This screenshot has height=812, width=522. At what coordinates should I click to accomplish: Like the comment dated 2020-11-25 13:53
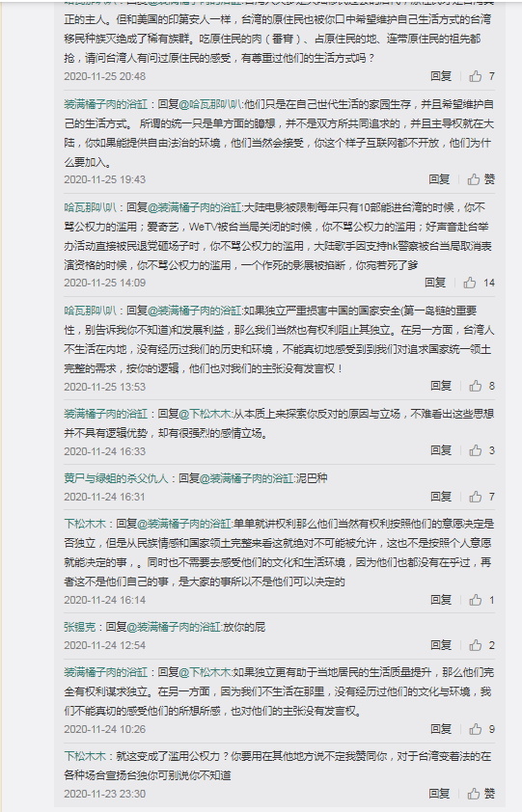[476, 386]
